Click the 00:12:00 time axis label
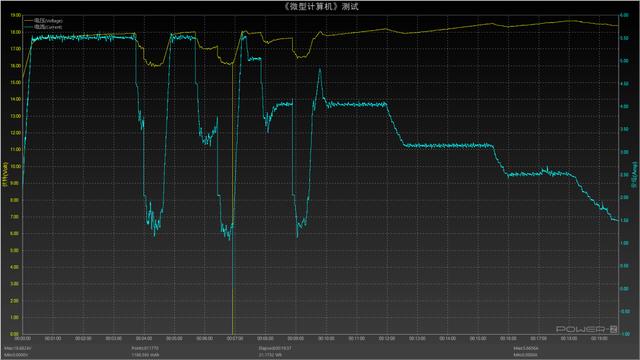 coord(387,338)
